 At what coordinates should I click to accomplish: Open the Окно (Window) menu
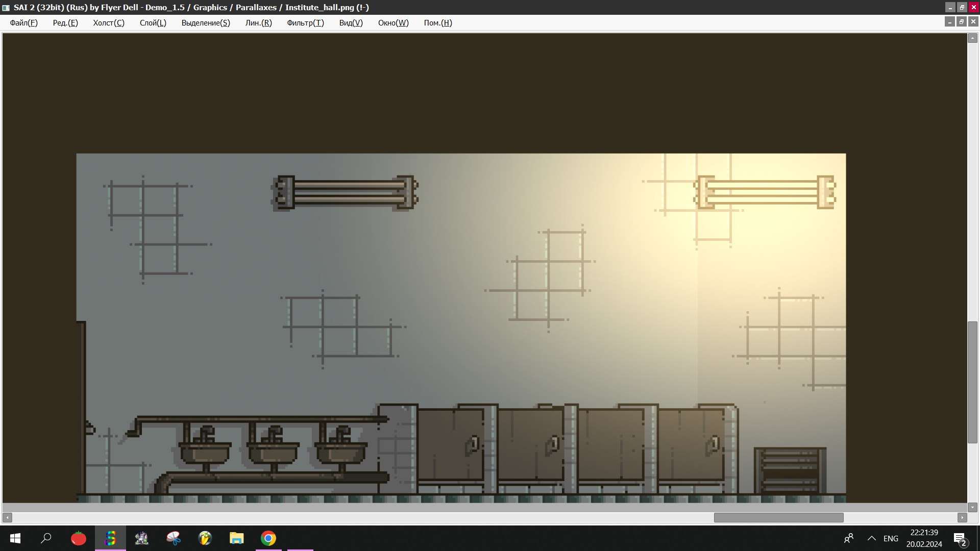coord(393,23)
